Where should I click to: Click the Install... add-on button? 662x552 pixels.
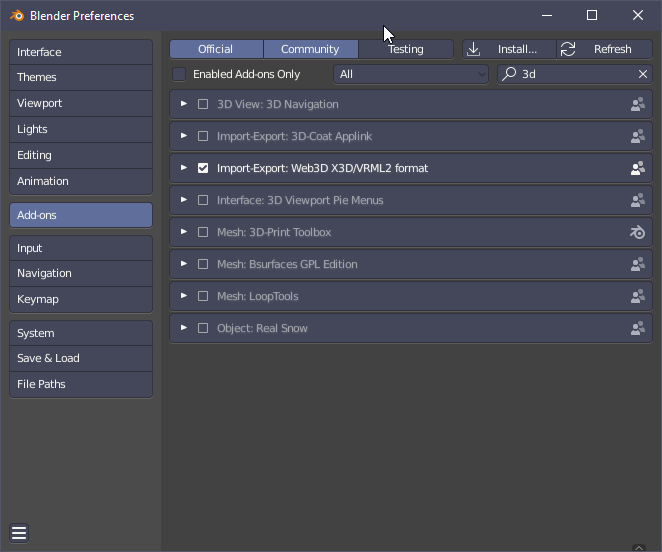tap(509, 49)
